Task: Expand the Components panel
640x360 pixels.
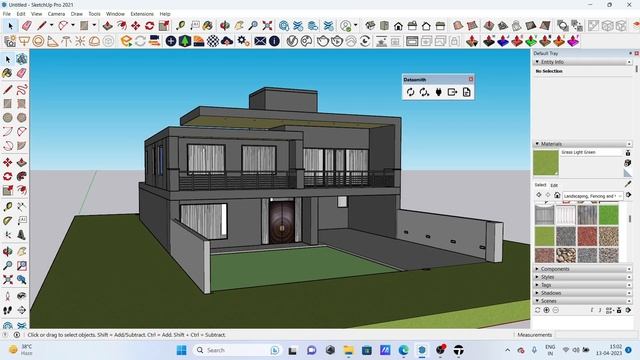Action: tap(537, 269)
